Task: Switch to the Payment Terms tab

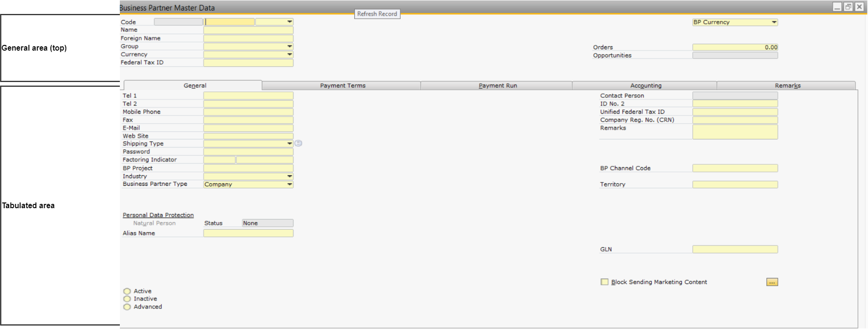Action: [342, 85]
